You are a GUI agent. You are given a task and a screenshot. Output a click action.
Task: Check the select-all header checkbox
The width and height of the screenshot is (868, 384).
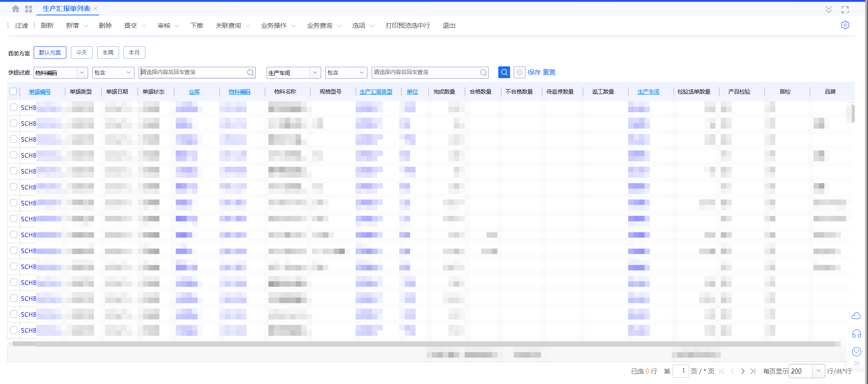coord(13,91)
